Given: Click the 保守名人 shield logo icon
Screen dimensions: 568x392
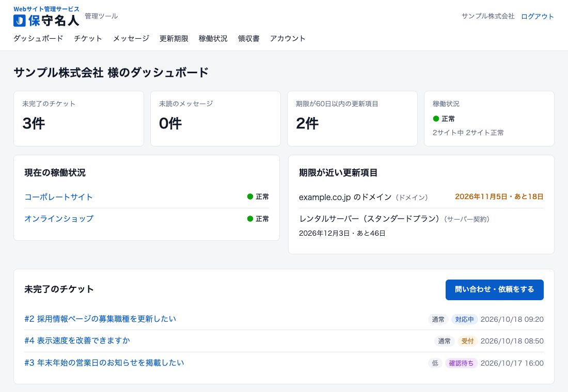Looking at the screenshot, I should [x=19, y=21].
